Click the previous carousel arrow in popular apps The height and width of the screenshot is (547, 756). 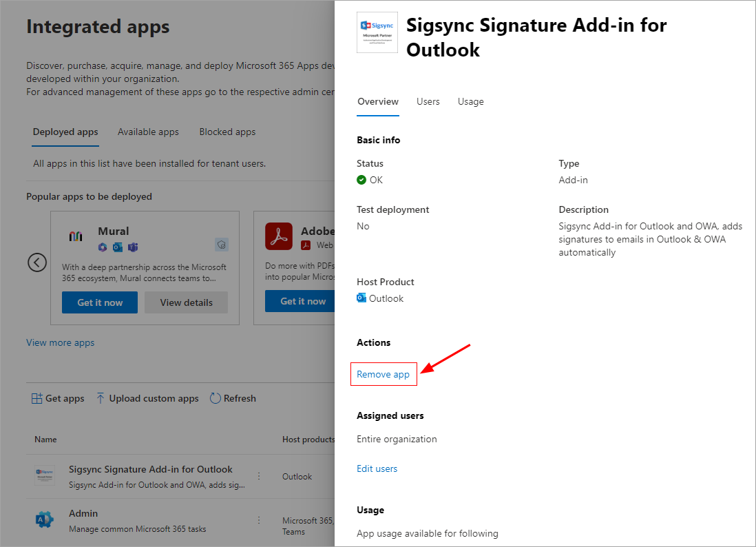(37, 262)
